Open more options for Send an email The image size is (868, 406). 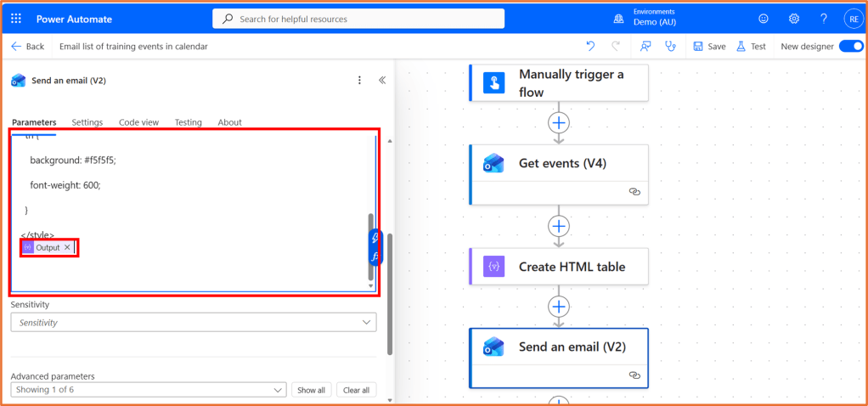[x=359, y=81]
